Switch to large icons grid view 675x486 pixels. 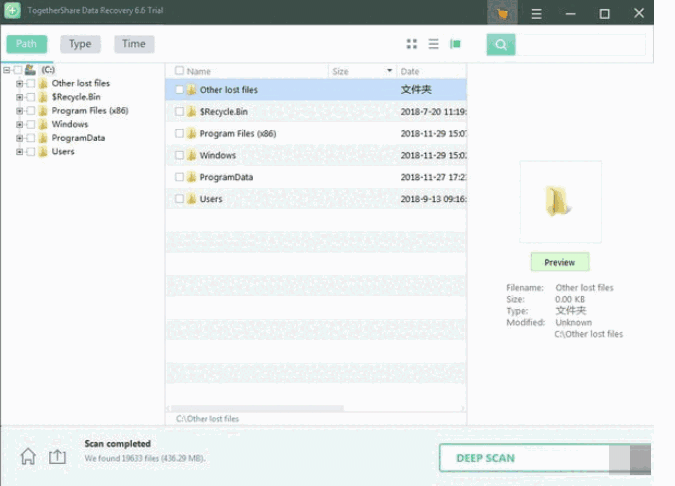coord(412,44)
